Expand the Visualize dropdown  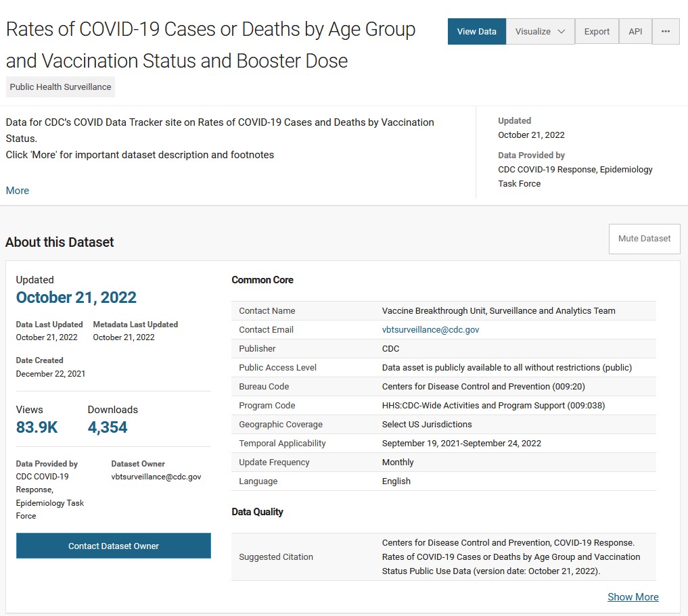[540, 32]
